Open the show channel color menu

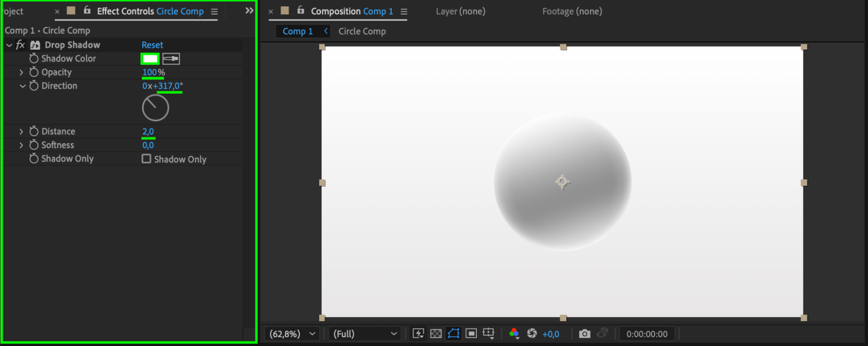(514, 333)
